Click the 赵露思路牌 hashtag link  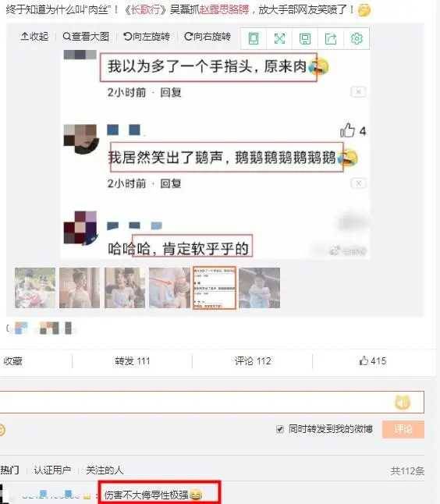pyautogui.click(x=224, y=9)
